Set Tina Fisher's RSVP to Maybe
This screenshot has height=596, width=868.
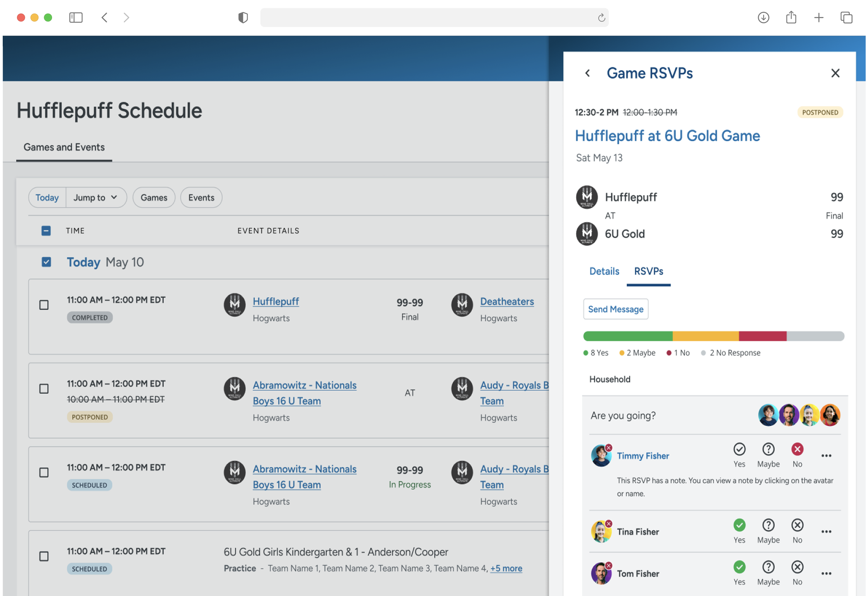click(768, 525)
